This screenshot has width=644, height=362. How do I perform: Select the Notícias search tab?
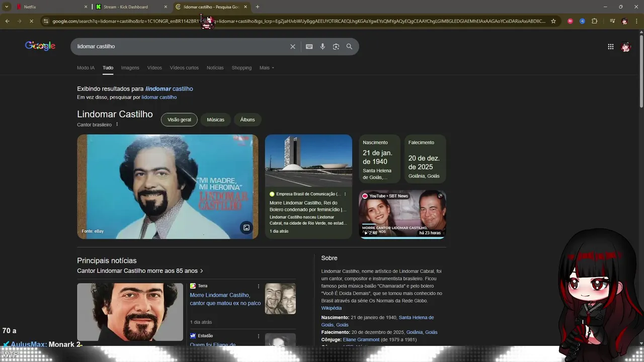click(215, 68)
